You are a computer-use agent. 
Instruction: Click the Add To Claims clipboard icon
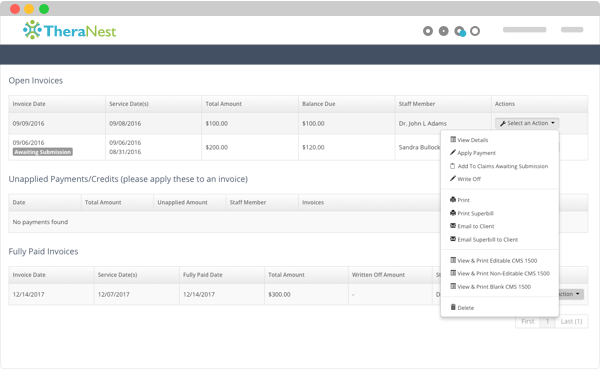coord(453,166)
